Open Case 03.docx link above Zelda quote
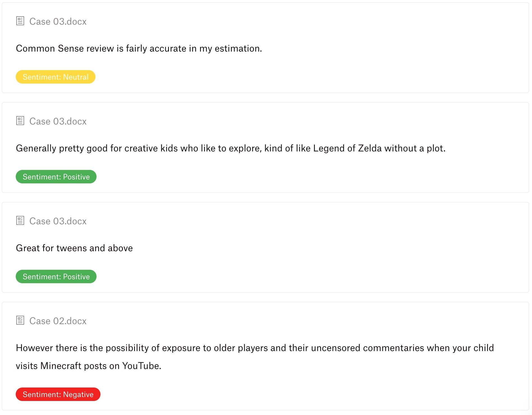 [58, 121]
